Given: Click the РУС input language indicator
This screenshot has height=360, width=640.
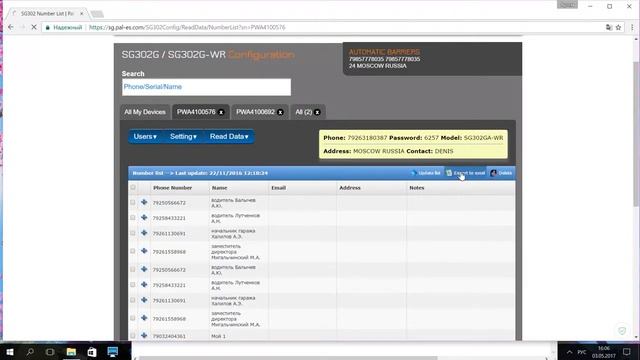Looking at the screenshot, I should [582, 352].
